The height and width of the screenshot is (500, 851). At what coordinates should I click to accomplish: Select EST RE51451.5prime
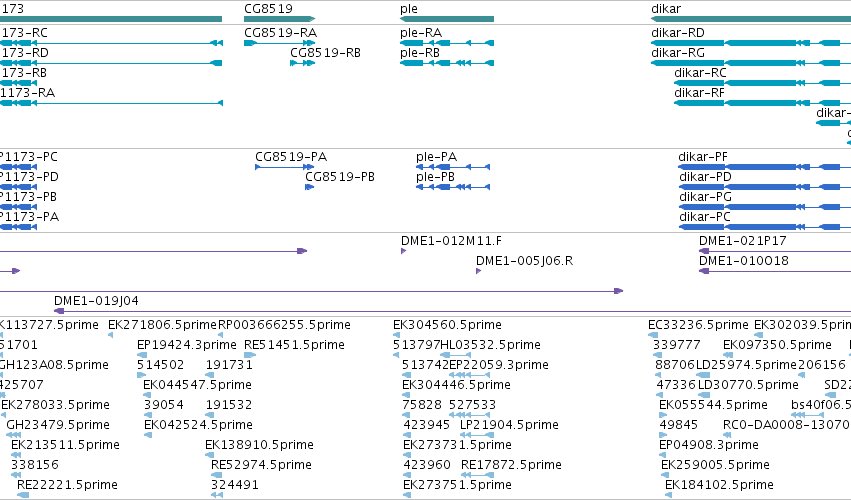(294, 345)
